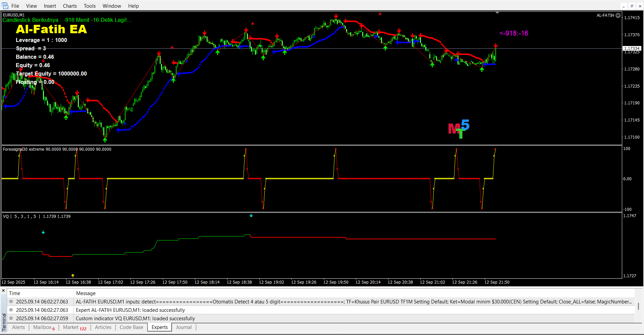Screen dimensions: 644x335
Task: Click the Experts log scrollbar thumb
Action: click(x=638, y=306)
